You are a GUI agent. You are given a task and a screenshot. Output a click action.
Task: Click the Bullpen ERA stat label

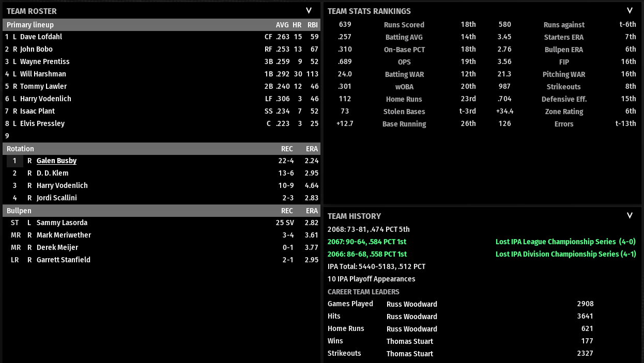[x=564, y=50]
